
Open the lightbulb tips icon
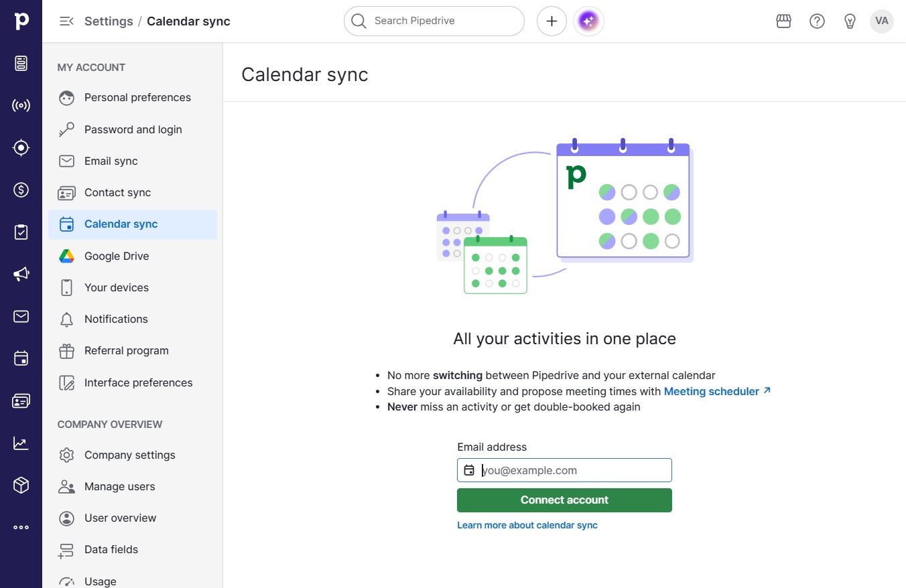[850, 21]
